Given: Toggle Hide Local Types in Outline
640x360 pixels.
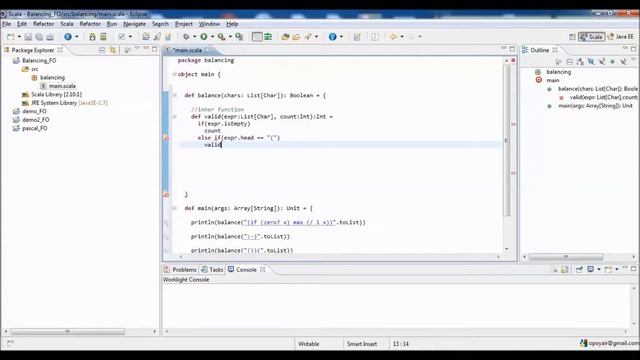Looking at the screenshot, I should click(x=623, y=62).
